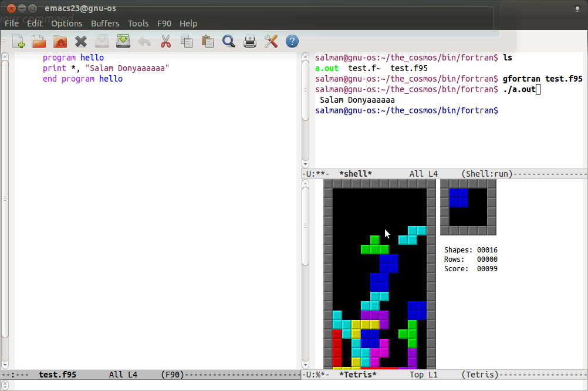Click the copy icon in the toolbar
This screenshot has height=391, width=588.
pos(187,41)
